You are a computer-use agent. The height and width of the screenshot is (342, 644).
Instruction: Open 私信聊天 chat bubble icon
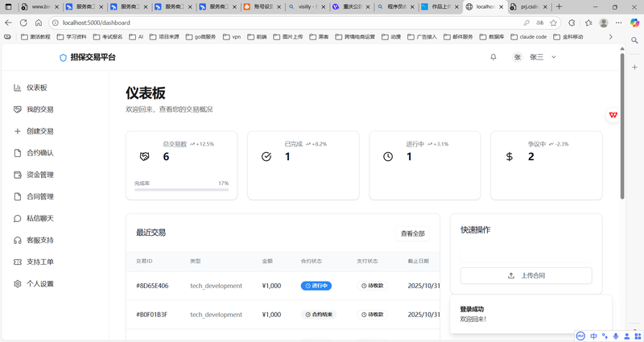click(18, 218)
